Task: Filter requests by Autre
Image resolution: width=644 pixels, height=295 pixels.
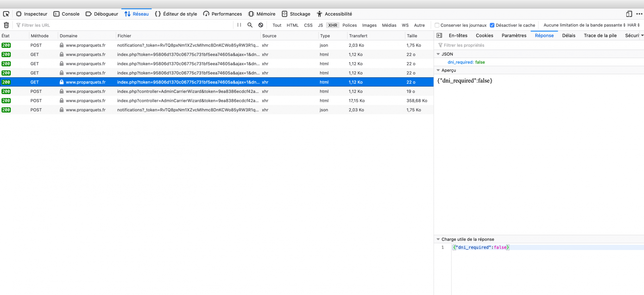Action: [419, 25]
